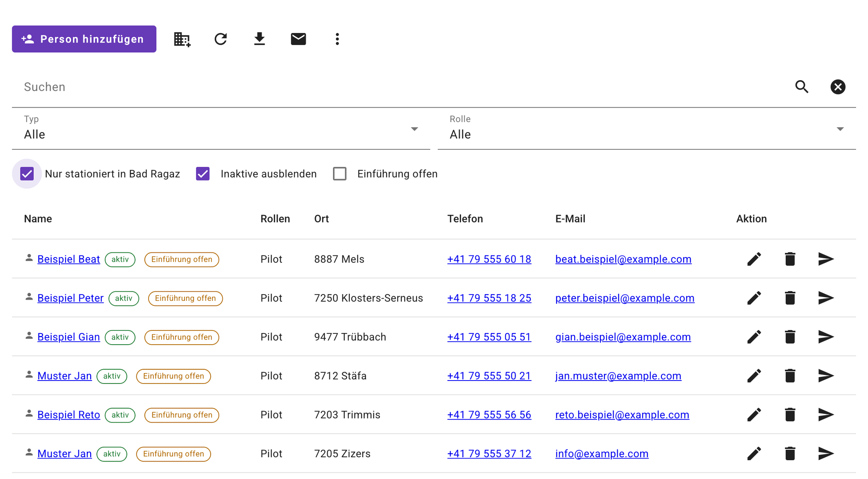Send icon in the Zizers row
The width and height of the screenshot is (868, 479).
tap(826, 454)
